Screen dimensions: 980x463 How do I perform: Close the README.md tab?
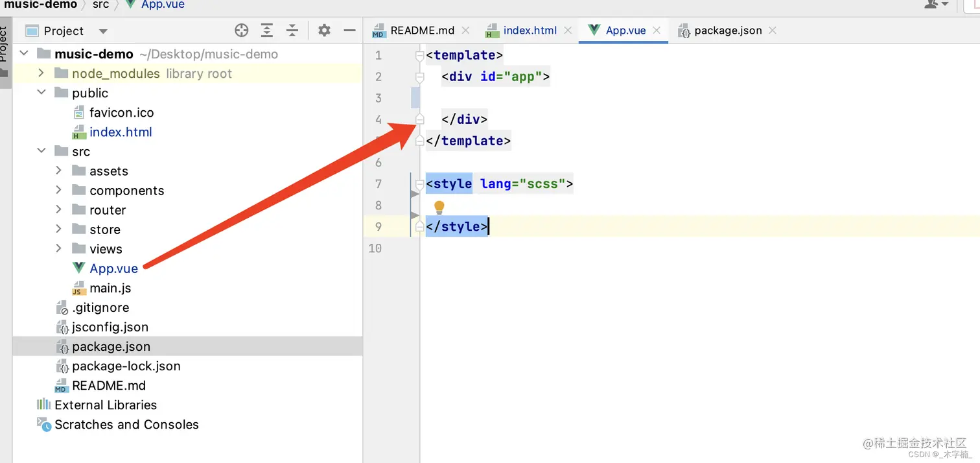pos(465,30)
